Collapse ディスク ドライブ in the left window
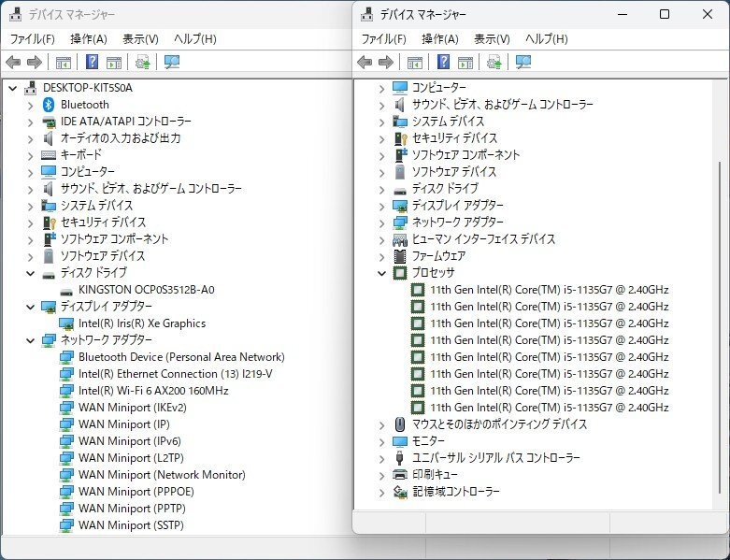Image resolution: width=730 pixels, height=560 pixels. click(x=30, y=273)
